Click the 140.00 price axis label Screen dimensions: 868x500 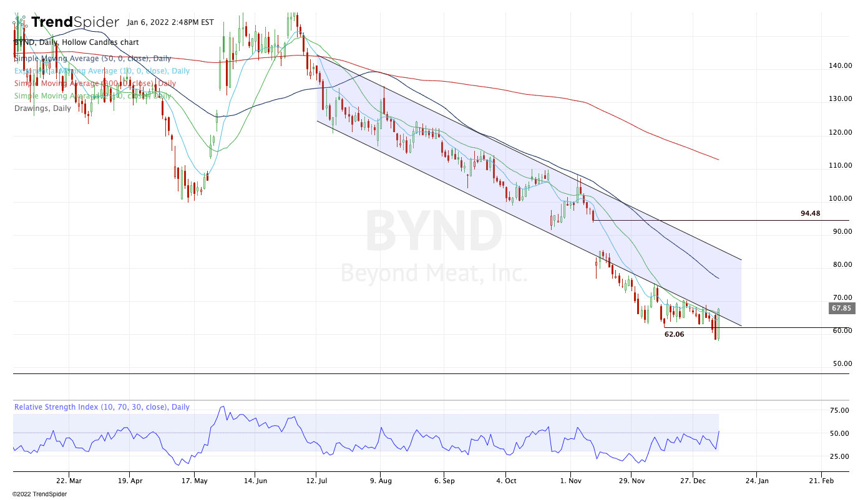coord(841,65)
